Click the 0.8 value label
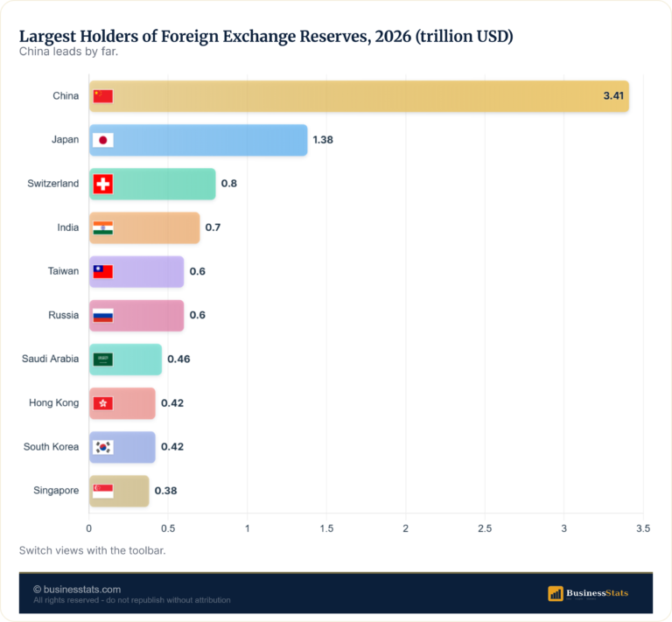This screenshot has height=622, width=672. coord(229,184)
